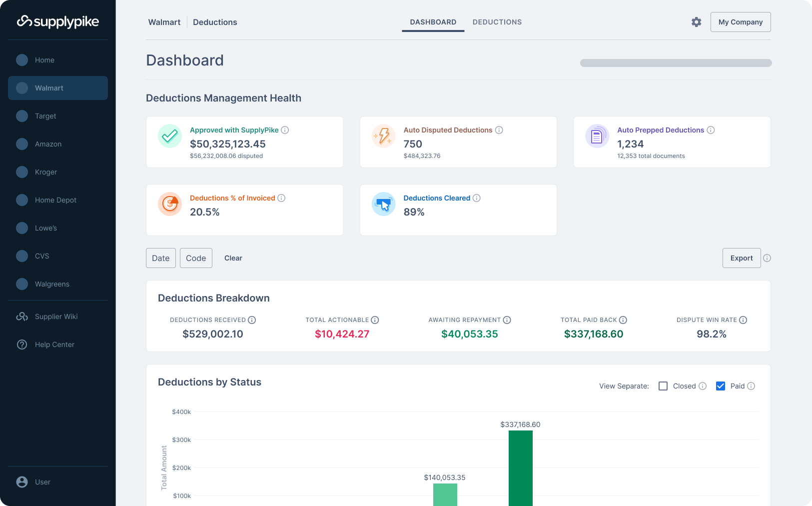Click the $10,424.27 Total Actionable value
The width and height of the screenshot is (812, 506).
pyautogui.click(x=342, y=334)
